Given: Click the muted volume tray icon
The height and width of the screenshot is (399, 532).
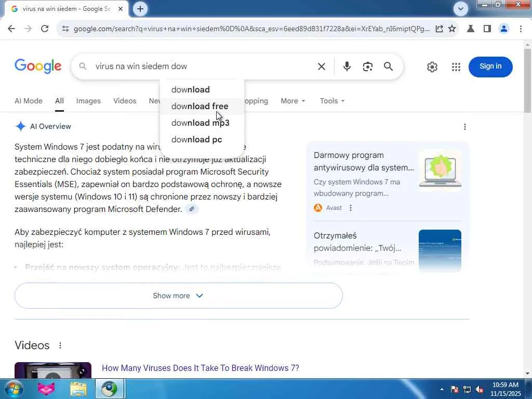Looking at the screenshot, I should click(480, 390).
